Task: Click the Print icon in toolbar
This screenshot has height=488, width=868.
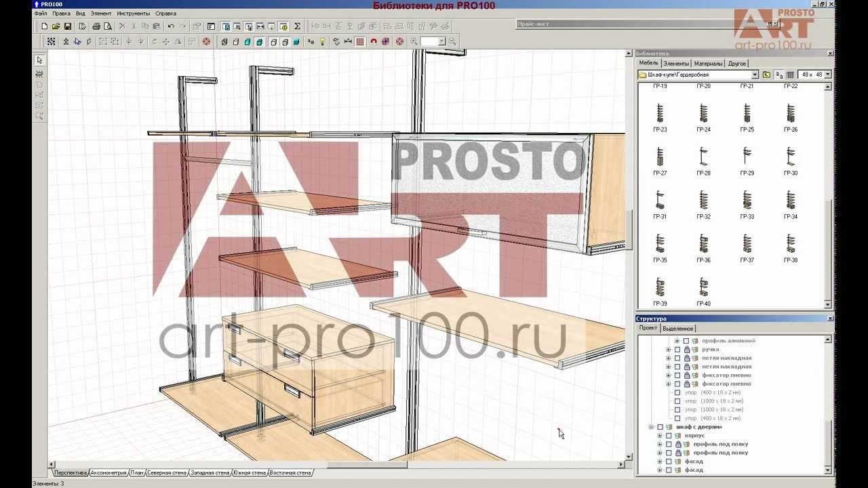Action: coord(96,26)
